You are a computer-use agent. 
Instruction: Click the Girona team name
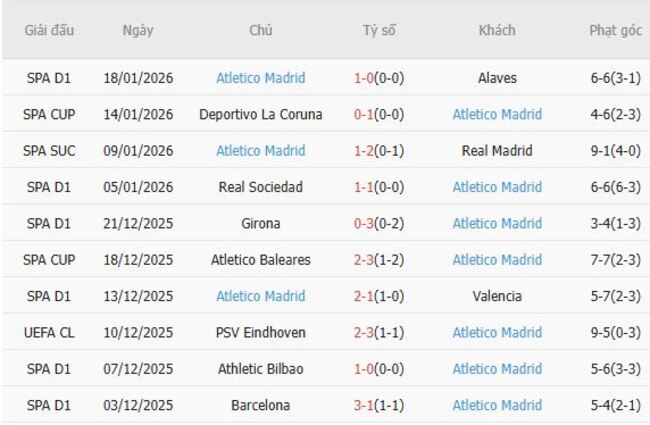click(261, 224)
